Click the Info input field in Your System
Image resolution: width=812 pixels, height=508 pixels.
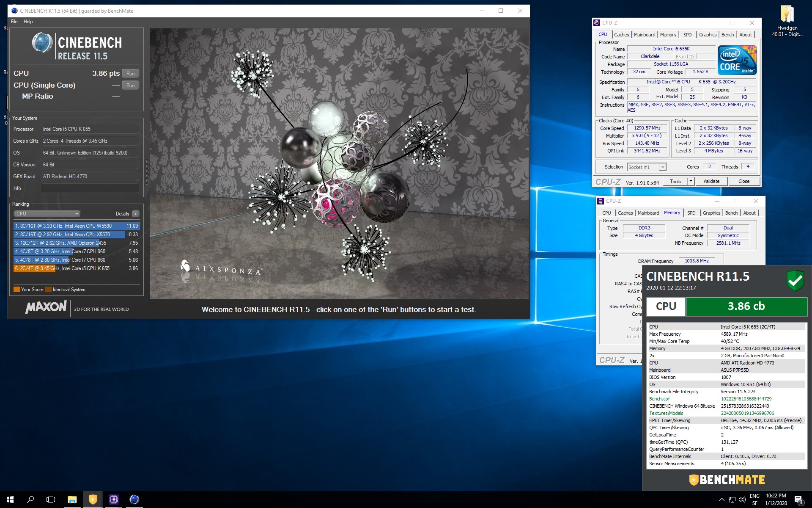90,188
